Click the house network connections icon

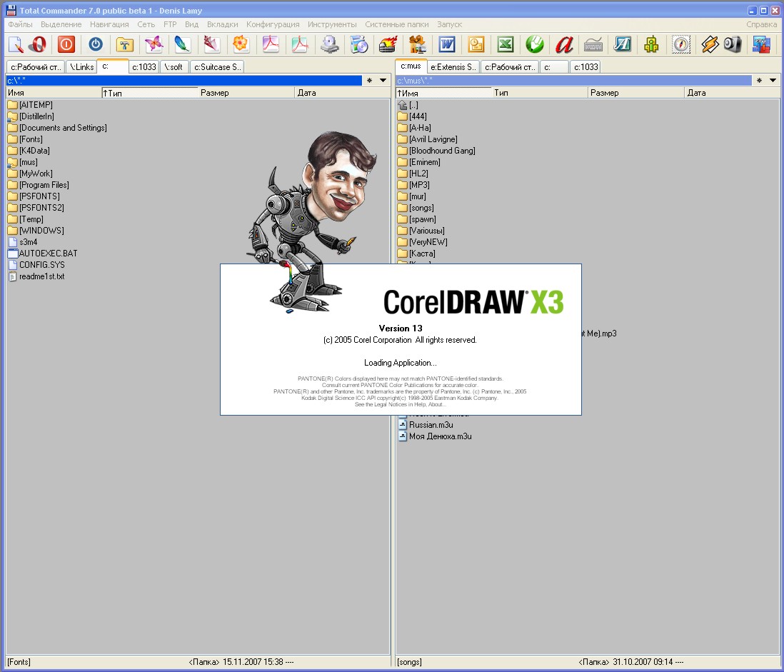click(418, 44)
